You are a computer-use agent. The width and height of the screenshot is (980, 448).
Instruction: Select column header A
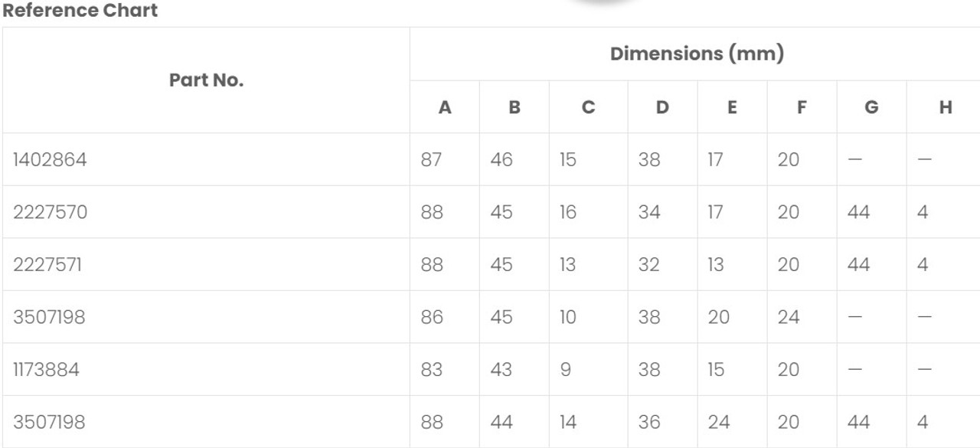pos(444,108)
